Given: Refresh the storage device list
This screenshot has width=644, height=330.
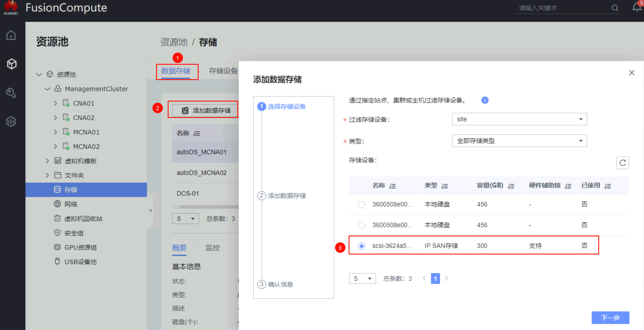Looking at the screenshot, I should coord(622,163).
